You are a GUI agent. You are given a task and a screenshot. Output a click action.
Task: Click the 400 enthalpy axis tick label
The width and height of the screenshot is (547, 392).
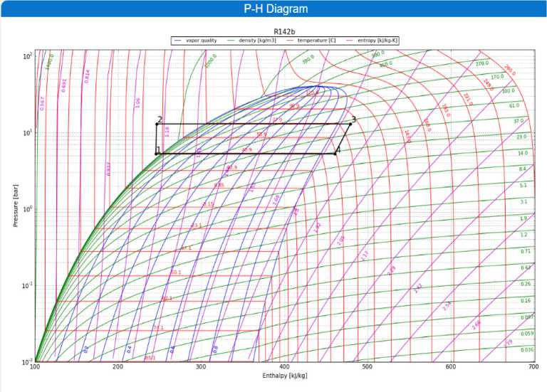click(284, 367)
